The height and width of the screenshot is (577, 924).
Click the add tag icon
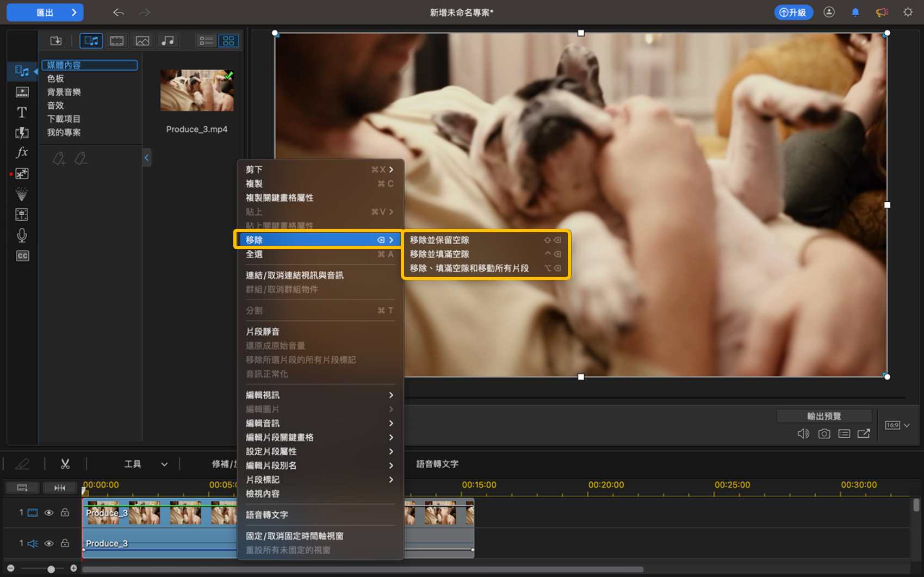(59, 159)
